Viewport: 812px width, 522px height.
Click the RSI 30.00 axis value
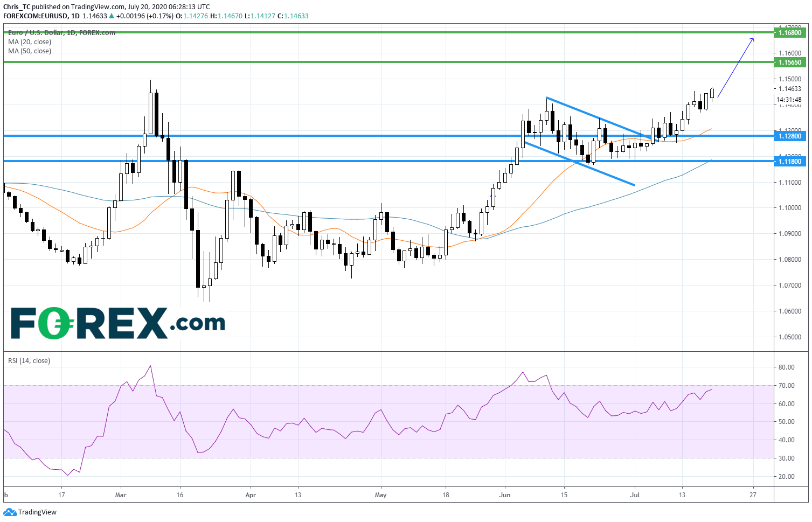(x=787, y=458)
